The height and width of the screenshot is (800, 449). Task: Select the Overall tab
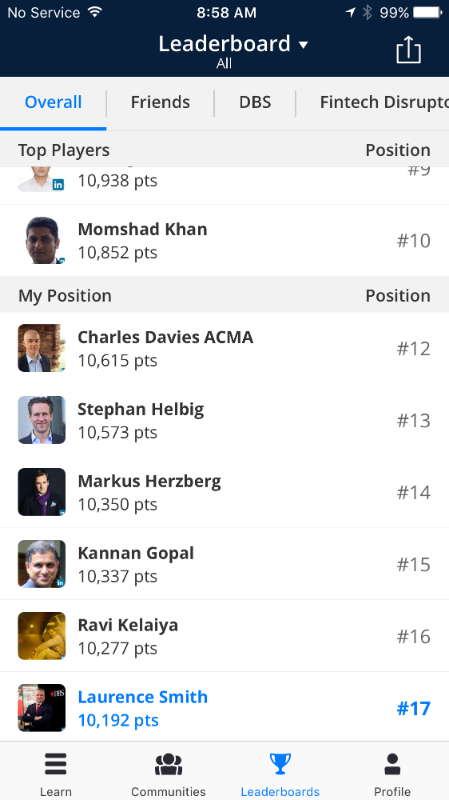[x=53, y=103]
